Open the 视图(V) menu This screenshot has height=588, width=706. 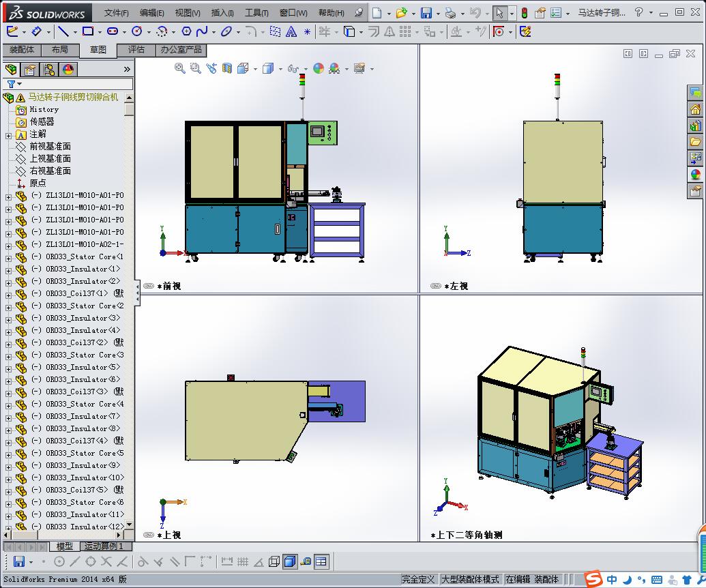[188, 12]
